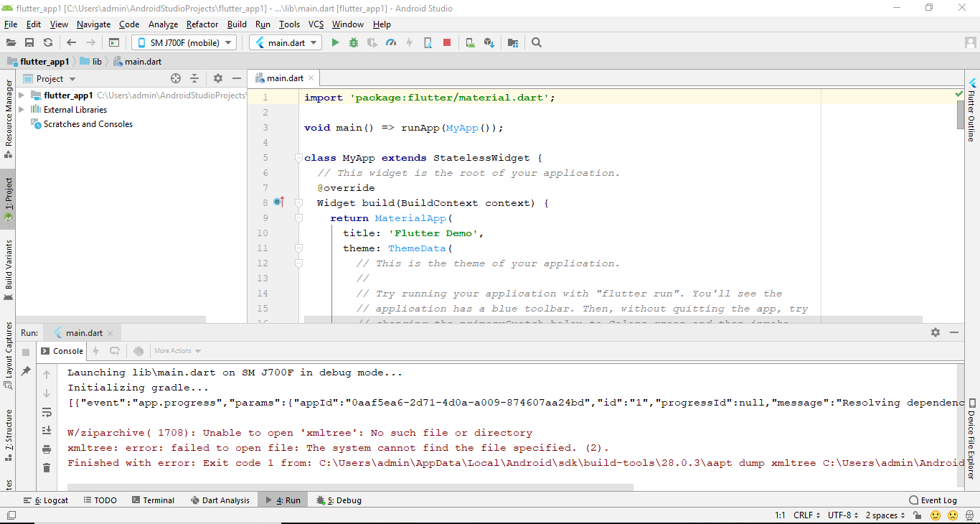Open Project panel settings gear

(218, 79)
